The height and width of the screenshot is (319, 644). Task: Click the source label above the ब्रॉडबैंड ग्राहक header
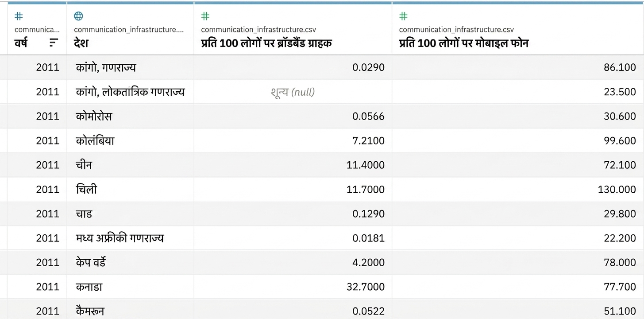click(258, 30)
